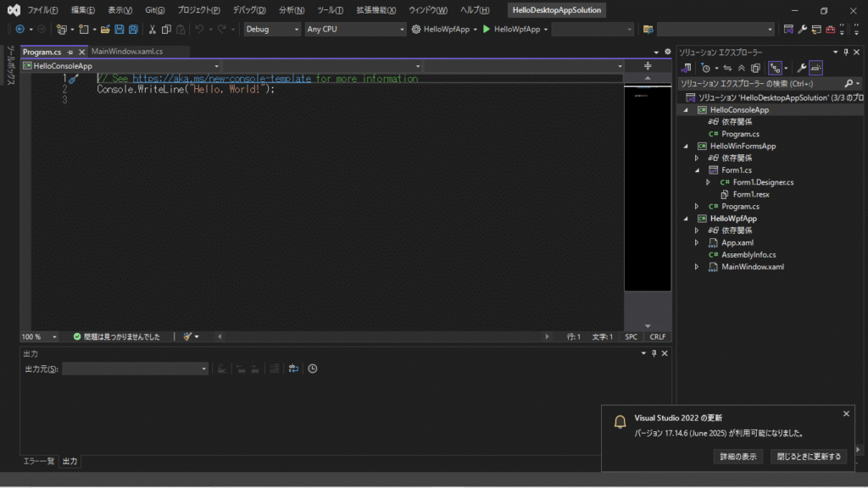Toggle pin on the Program.cs tab
This screenshot has height=488, width=868.
[70, 53]
